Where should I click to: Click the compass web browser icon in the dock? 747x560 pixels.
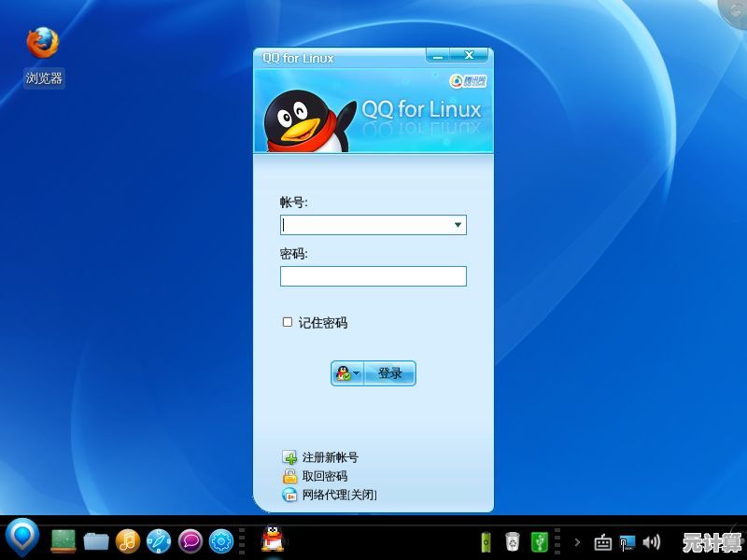[159, 540]
